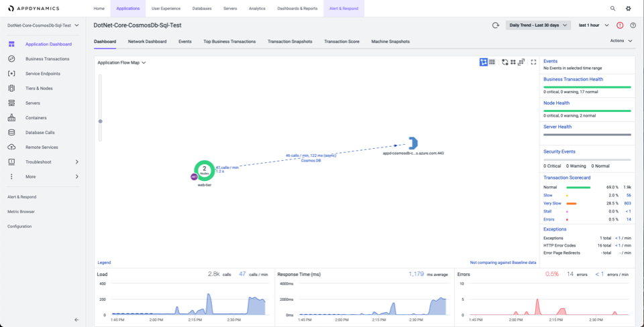
Task: Switch to the Top Business Transactions tab
Action: pos(229,42)
